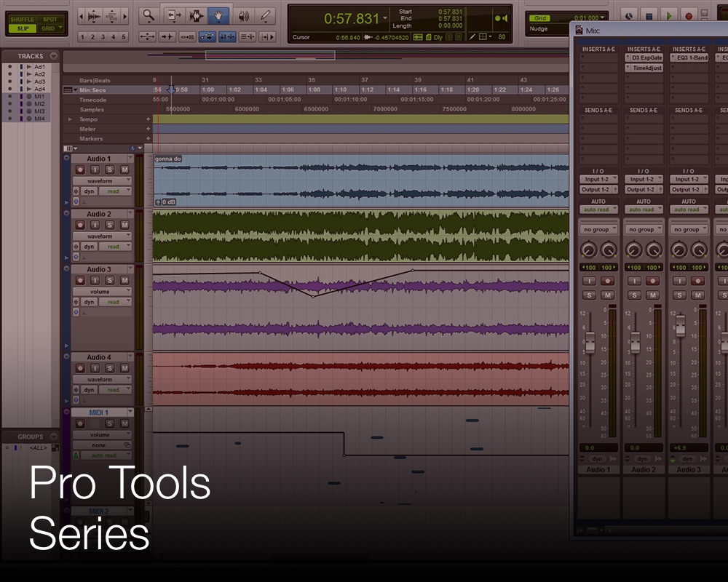Enable Tab to Transients icon
Viewport: 728px width, 582px height.
(167, 36)
